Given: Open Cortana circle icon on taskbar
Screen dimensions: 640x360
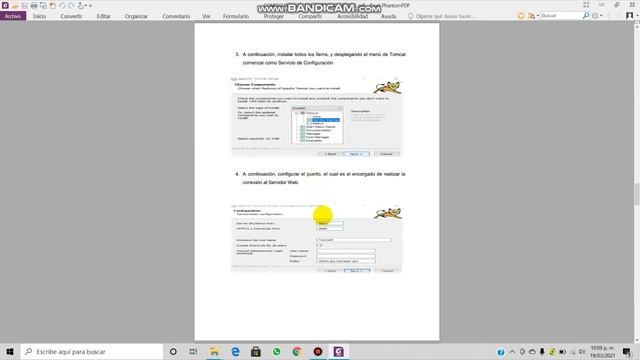Looking at the screenshot, I should tap(173, 351).
